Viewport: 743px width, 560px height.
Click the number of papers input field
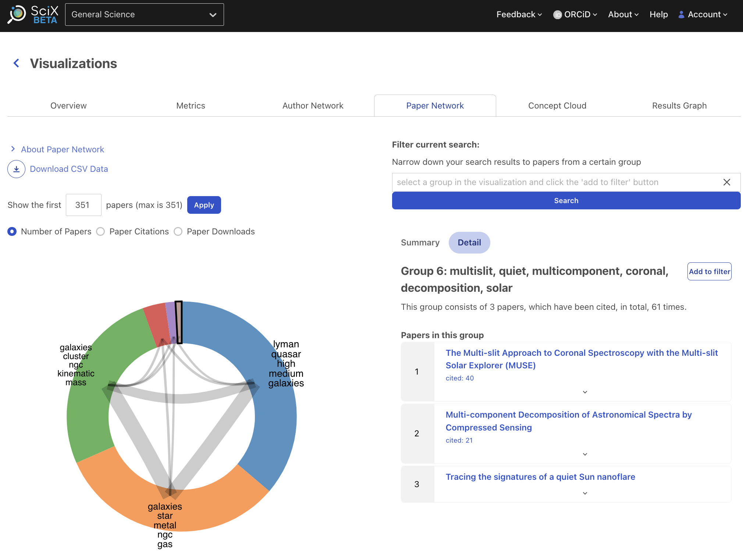click(83, 205)
